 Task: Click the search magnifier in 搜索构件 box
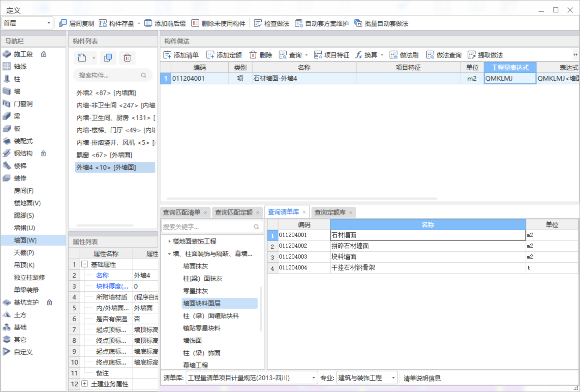pyautogui.click(x=143, y=75)
